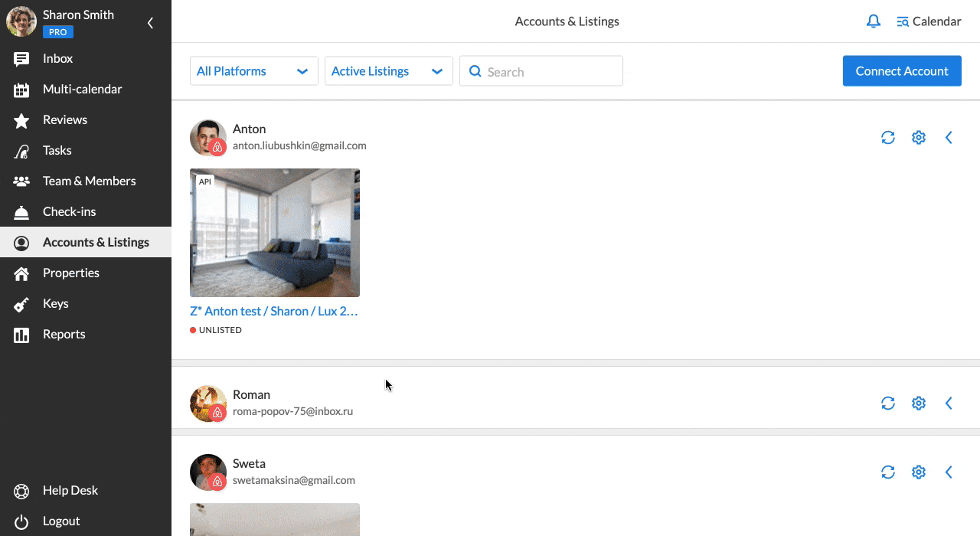Screen dimensions: 980x536
Task: Click Anton's avatar with Airbnb badge
Action: point(208,138)
